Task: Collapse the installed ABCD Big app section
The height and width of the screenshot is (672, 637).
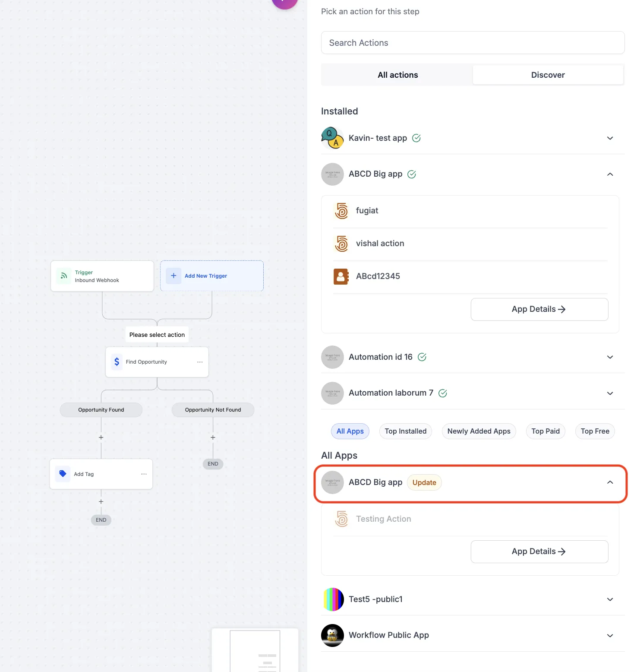Action: point(610,174)
